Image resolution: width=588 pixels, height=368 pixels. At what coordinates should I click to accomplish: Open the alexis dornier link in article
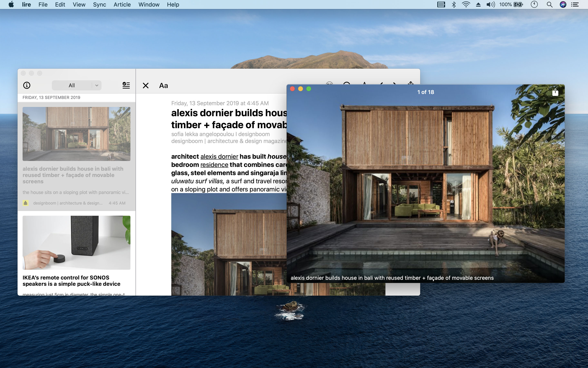point(219,156)
